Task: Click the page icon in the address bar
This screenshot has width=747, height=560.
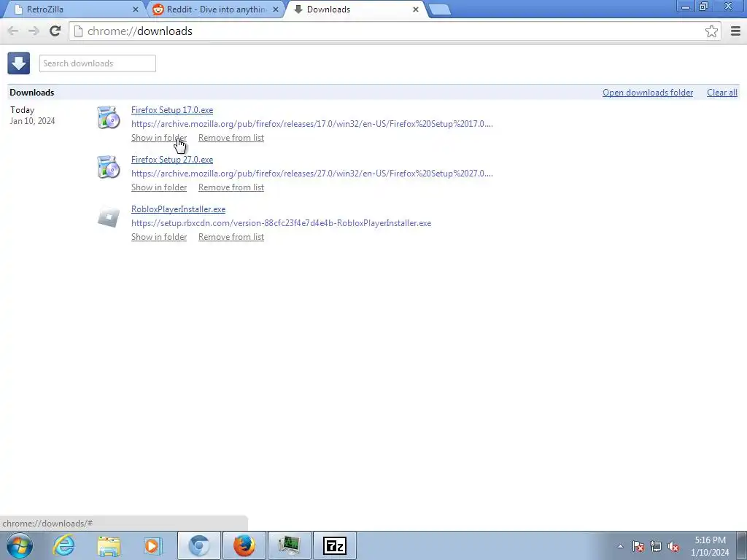Action: pos(79,31)
